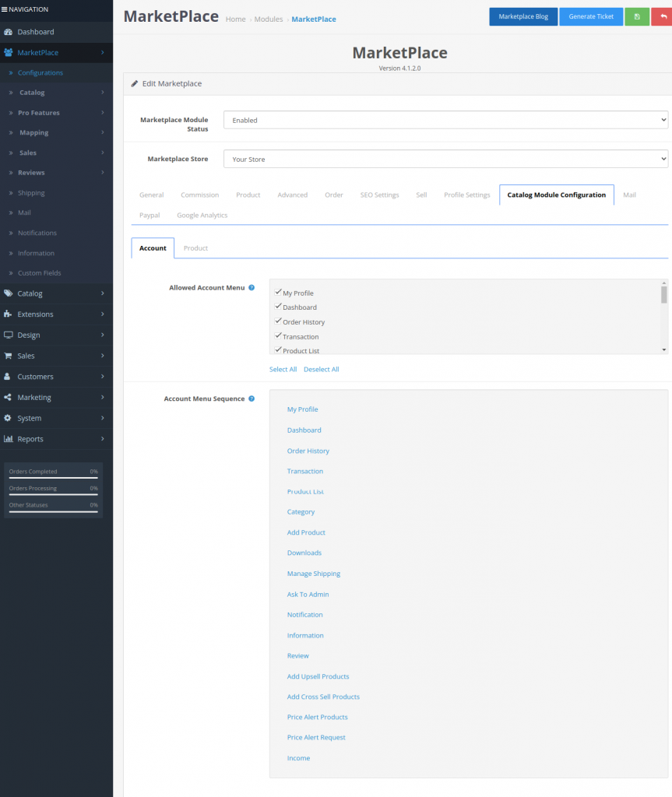Select Ask To Admin in menu sequence
672x797 pixels.
tap(308, 594)
